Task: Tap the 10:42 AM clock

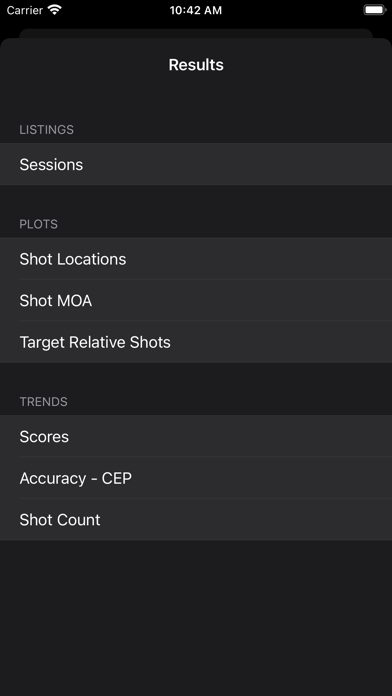Action: pos(196,10)
